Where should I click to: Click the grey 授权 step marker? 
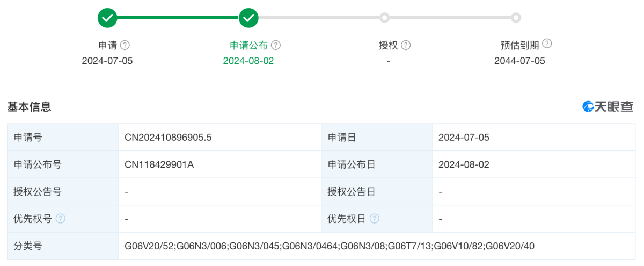pos(384,18)
